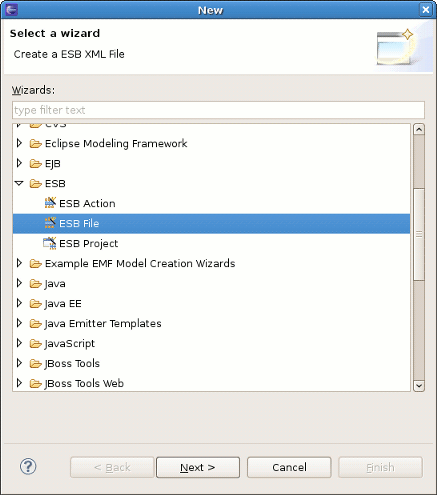Click the ESB File wizard icon
Screen dimensions: 437x495
[x=50, y=223]
